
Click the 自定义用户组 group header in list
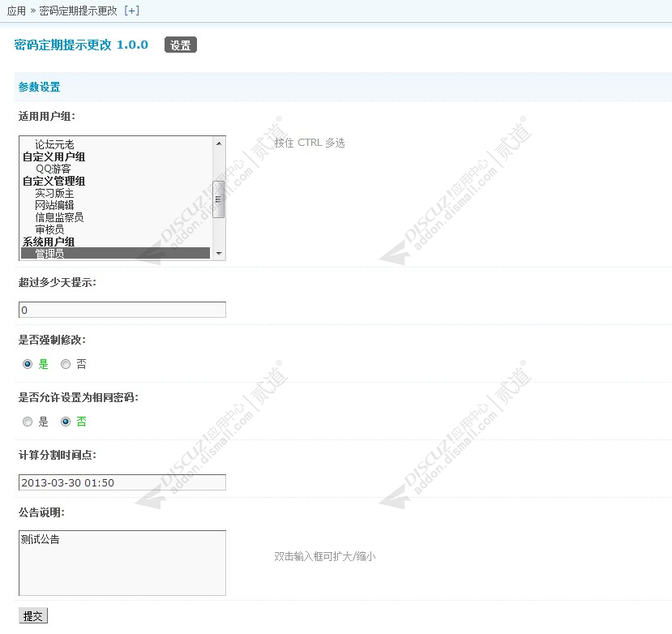[x=54, y=157]
